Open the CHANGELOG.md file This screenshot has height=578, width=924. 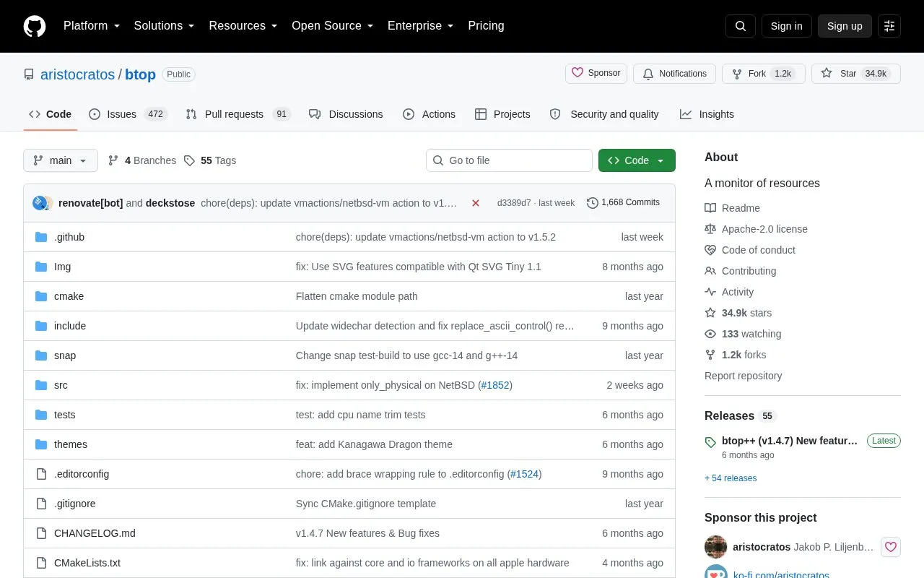95,533
